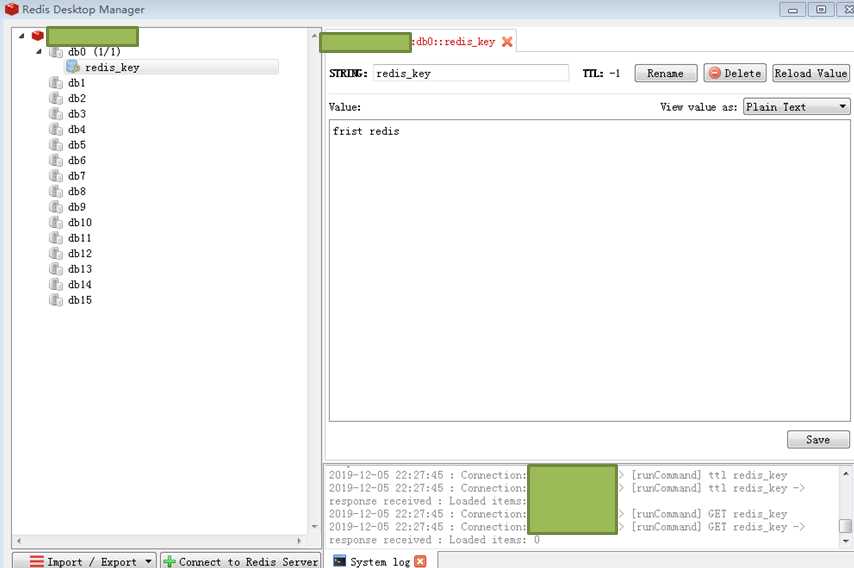Click the db7 database icon
Screen dimensions: 854x568
[x=56, y=176]
